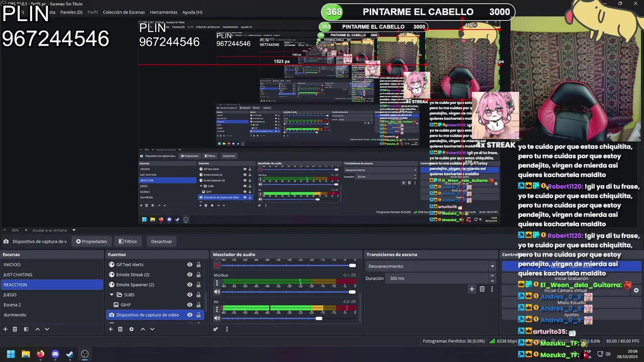The width and height of the screenshot is (644, 362).
Task: Move selected source down in Fuentes
Action: pyautogui.click(x=152, y=329)
